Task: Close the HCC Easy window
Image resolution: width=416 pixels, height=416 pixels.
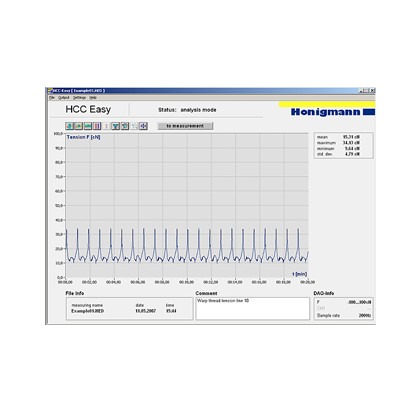Action: pos(373,90)
